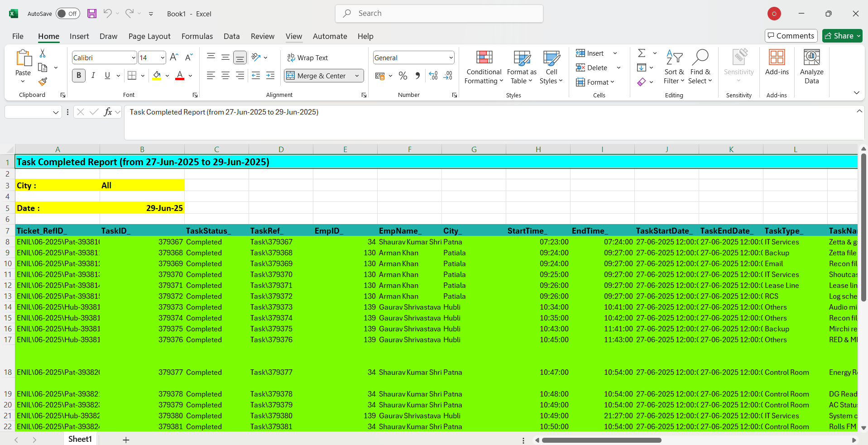Apply center horizontal alignment
The width and height of the screenshot is (868, 445).
225,76
